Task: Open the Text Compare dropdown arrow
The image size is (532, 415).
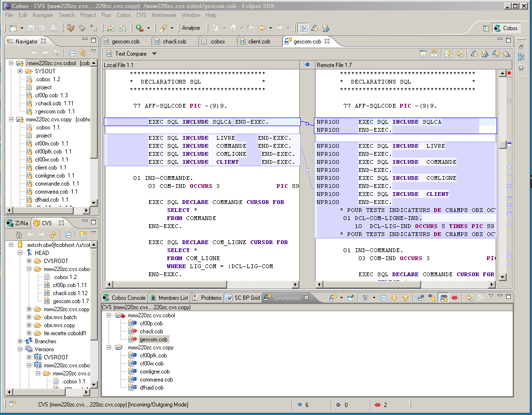Action: click(154, 54)
